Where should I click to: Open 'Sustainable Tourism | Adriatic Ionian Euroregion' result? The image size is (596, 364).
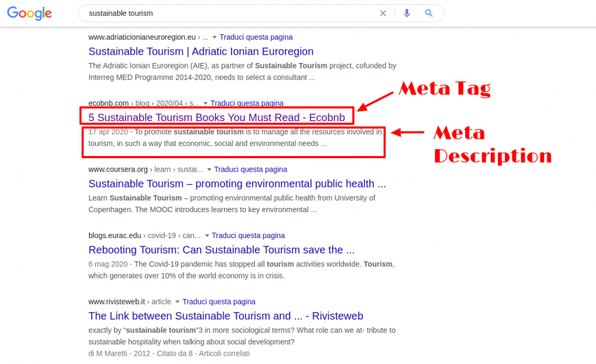[201, 51]
